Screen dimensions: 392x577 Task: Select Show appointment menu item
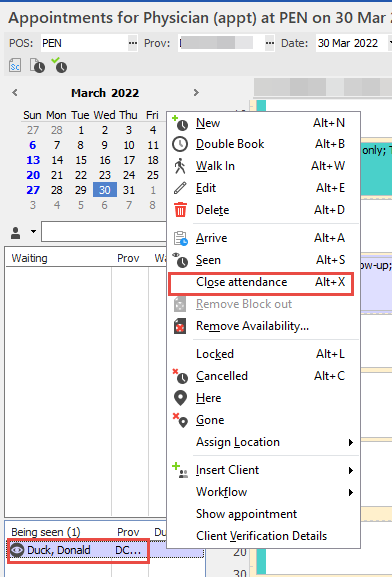pos(263,514)
